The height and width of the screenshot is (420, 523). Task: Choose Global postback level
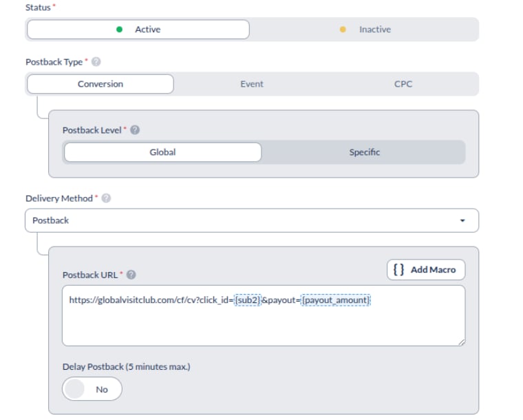[163, 152]
